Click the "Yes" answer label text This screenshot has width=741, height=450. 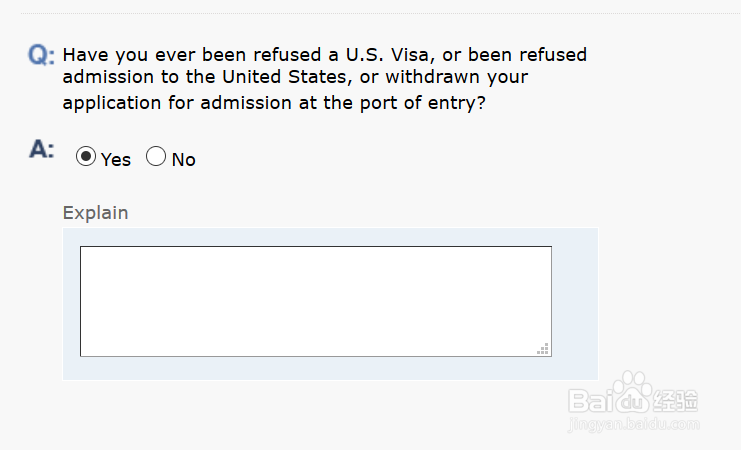point(116,159)
